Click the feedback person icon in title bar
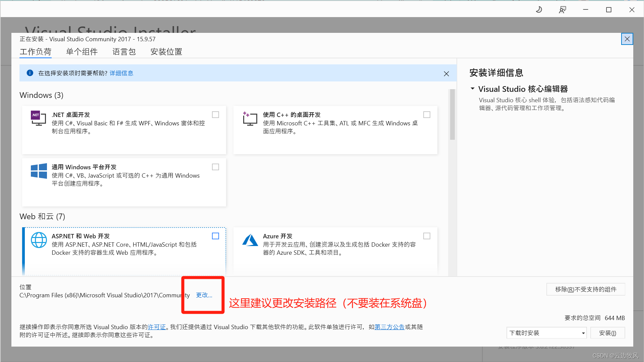Image resolution: width=644 pixels, height=362 pixels. coord(562,10)
